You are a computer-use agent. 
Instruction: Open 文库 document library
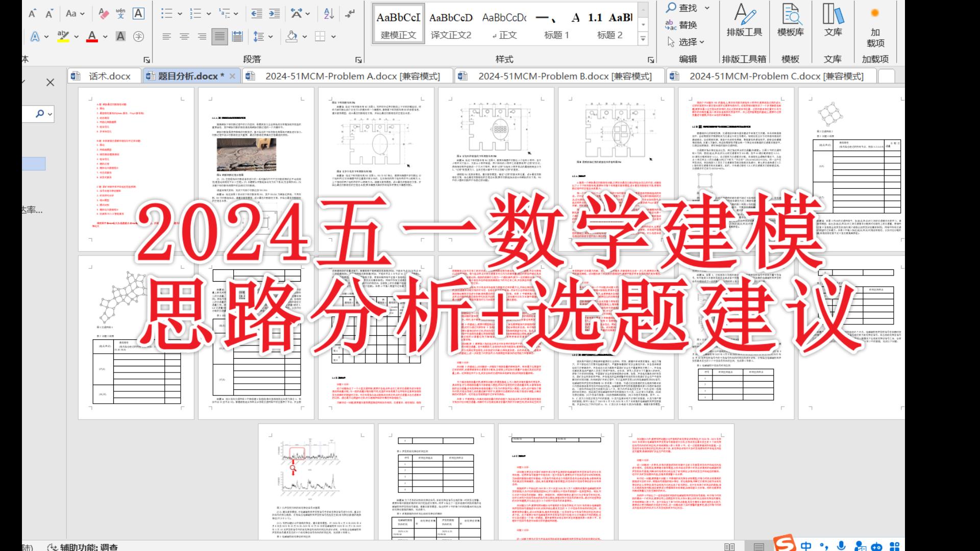tap(833, 20)
